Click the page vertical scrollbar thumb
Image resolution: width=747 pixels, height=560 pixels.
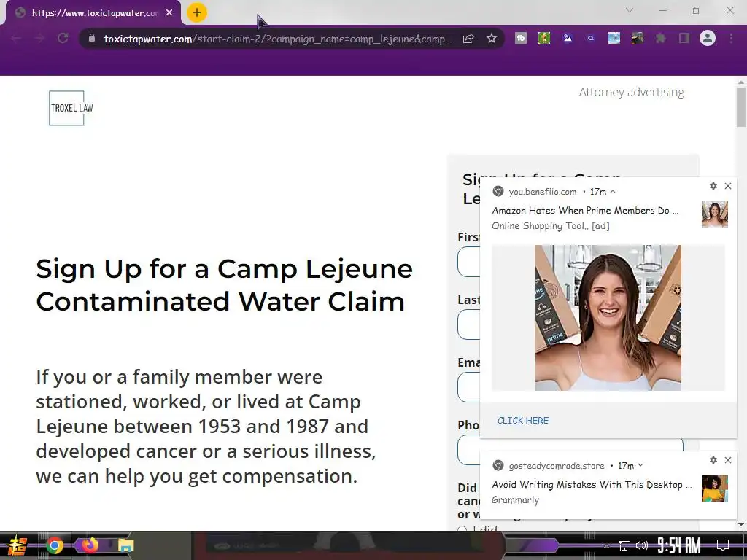click(x=741, y=107)
